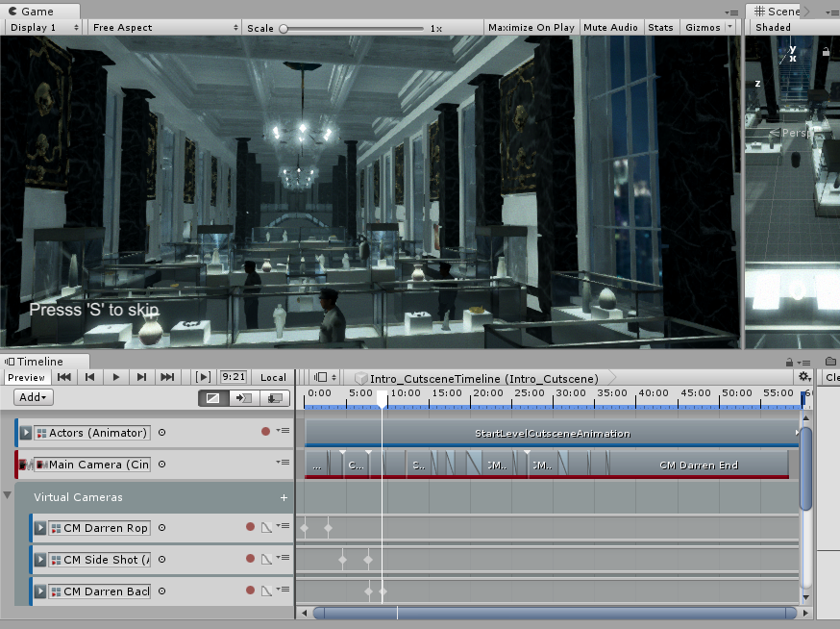
Task: Add a track to Virtual Cameras group
Action: point(284,497)
